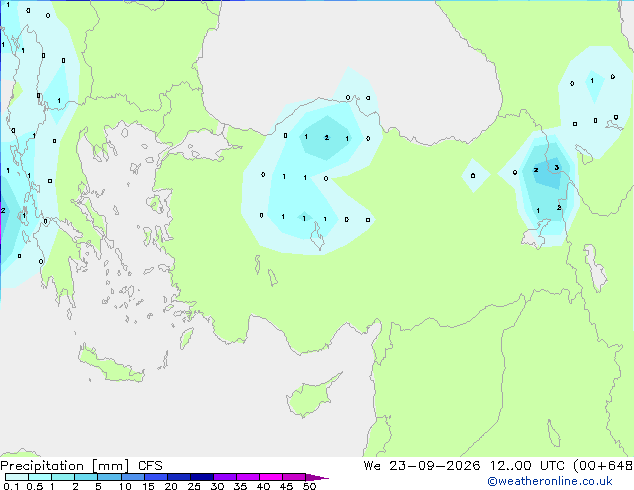Click the 0.1–0.5 mm legend color swatch
Image resolution: width=634 pixels, height=490 pixels.
point(17,477)
